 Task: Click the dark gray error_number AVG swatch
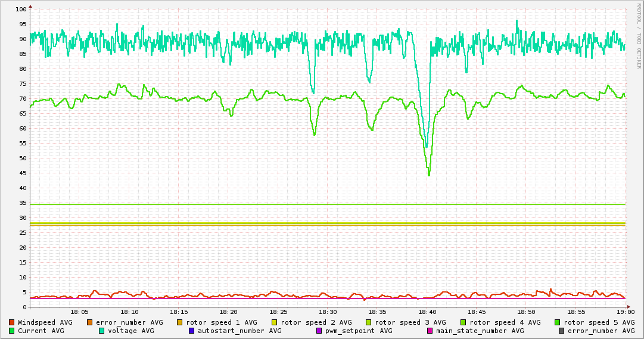[561, 331]
